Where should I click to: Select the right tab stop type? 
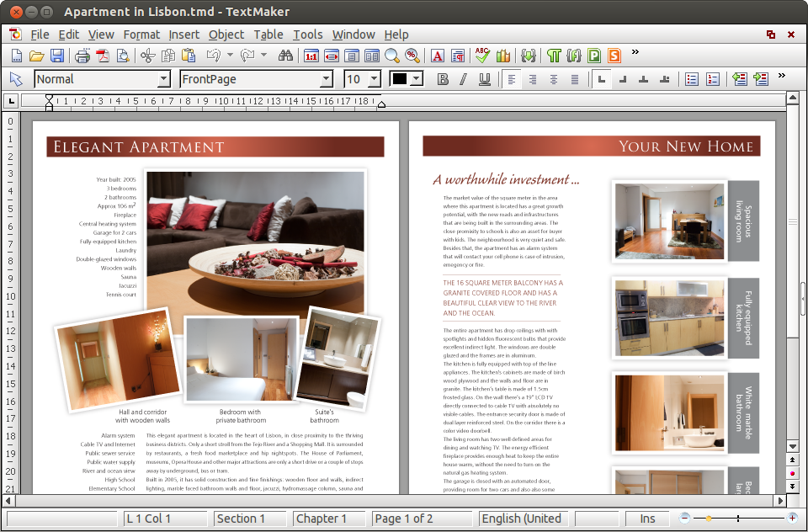click(623, 79)
